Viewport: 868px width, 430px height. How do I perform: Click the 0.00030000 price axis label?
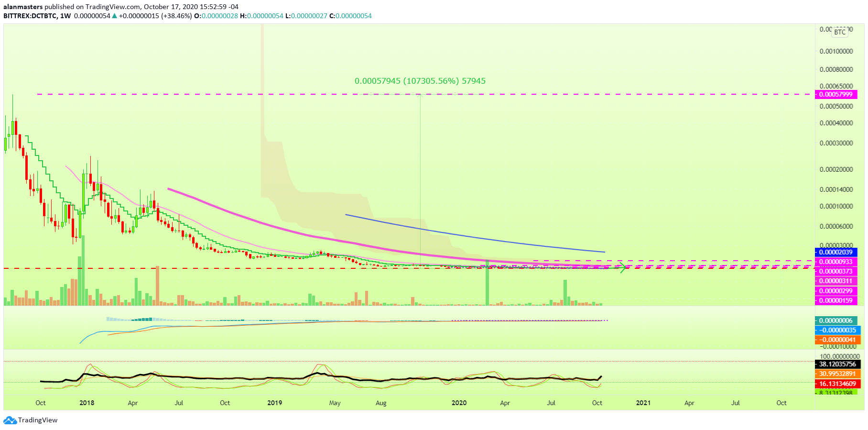(x=836, y=143)
